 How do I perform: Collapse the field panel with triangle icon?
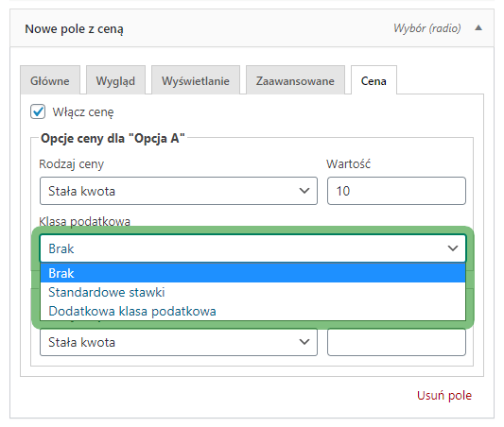click(x=478, y=28)
